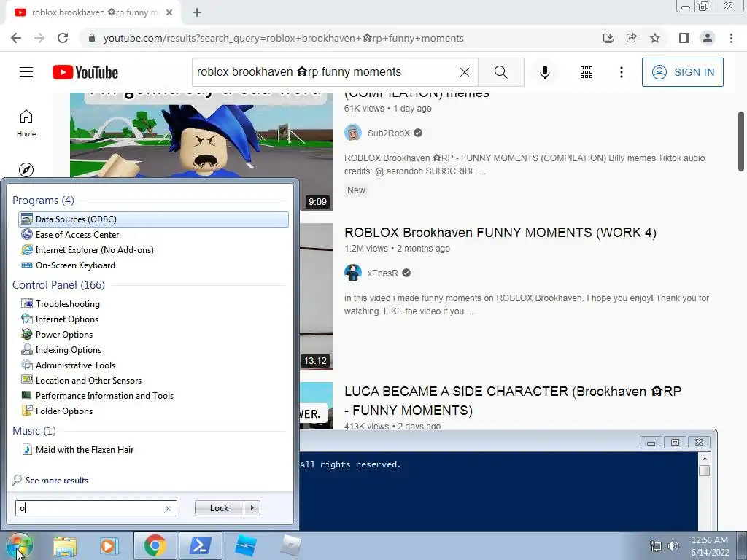This screenshot has width=747, height=560.
Task: Click YouTube page vertical scrollbar
Action: click(741, 141)
